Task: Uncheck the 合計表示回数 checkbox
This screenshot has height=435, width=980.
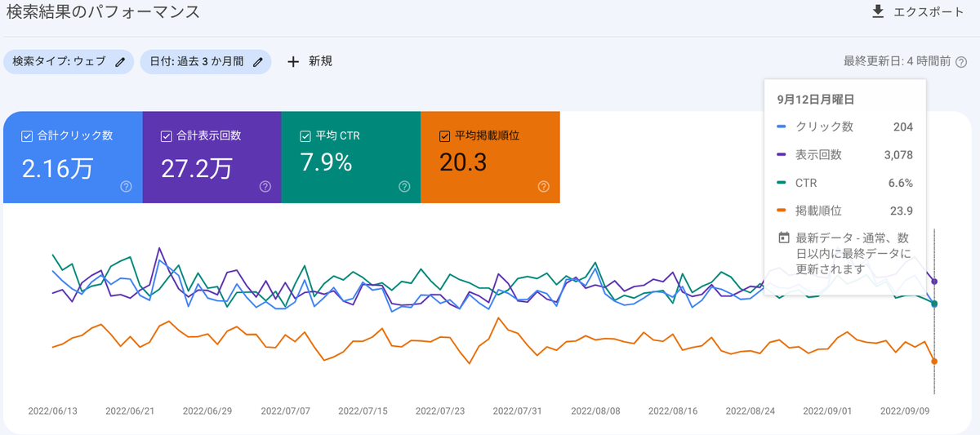Action: coord(167,135)
